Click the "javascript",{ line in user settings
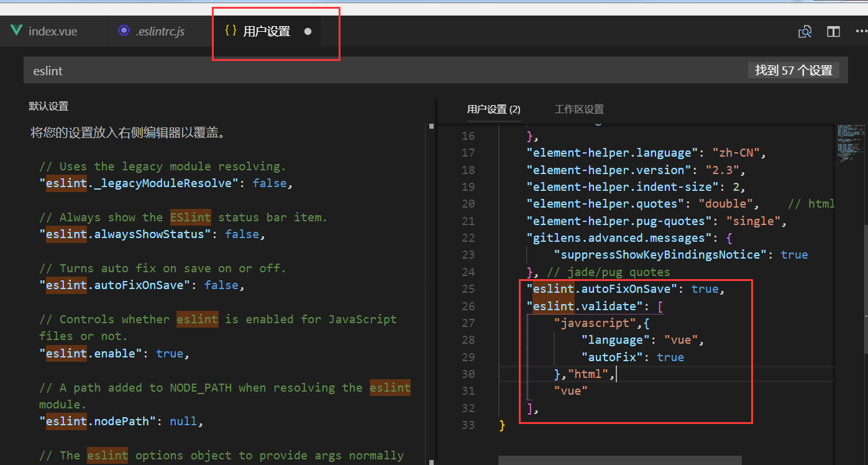 [x=601, y=323]
